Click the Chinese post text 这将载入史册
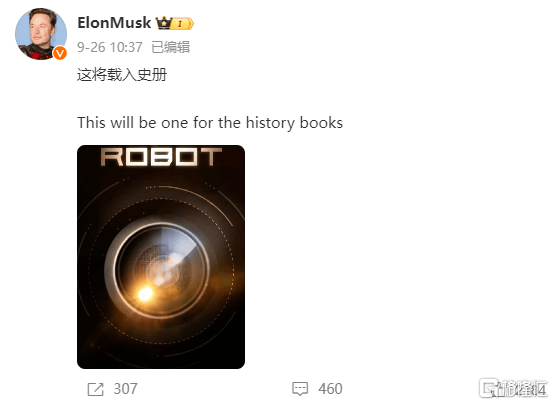The image size is (554, 405). [122, 75]
